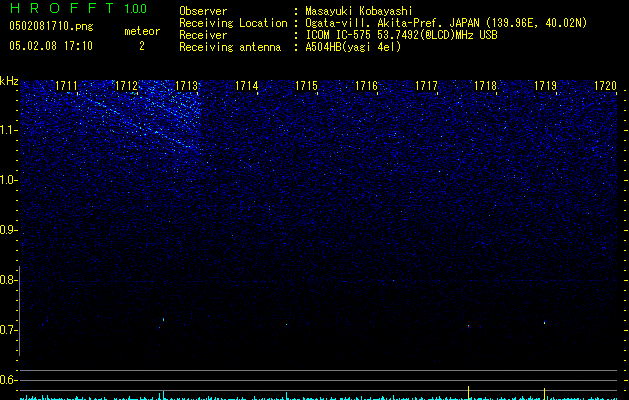The height and width of the screenshot is (400, 629).
Task: Click the Receiver label
Action: 203,35
